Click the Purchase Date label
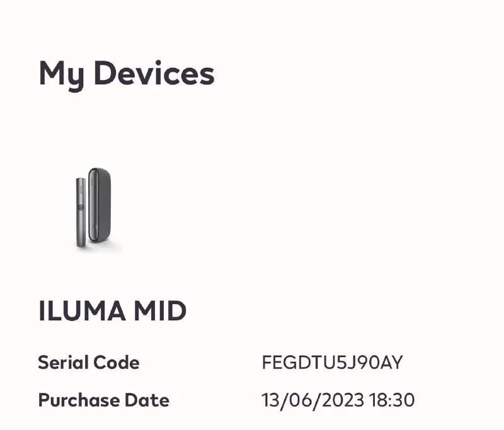Viewport: 504px width, 430px height. pos(103,400)
